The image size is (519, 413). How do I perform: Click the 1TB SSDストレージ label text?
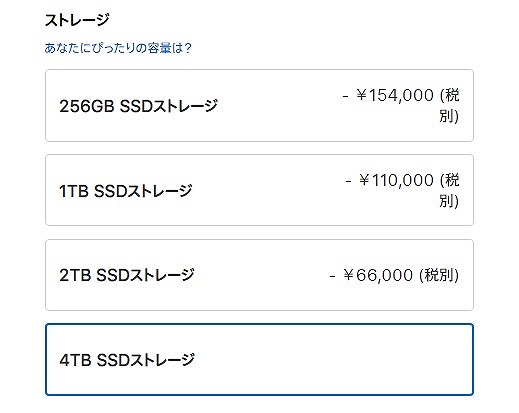click(126, 191)
